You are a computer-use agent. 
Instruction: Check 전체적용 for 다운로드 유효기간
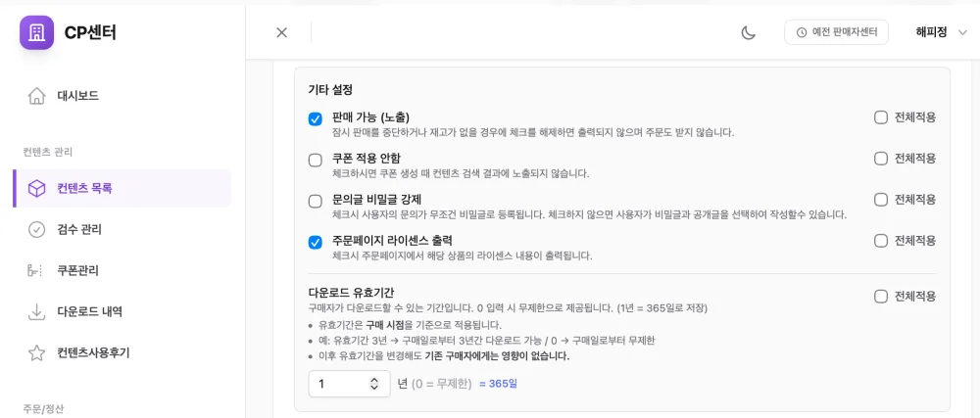pos(881,297)
